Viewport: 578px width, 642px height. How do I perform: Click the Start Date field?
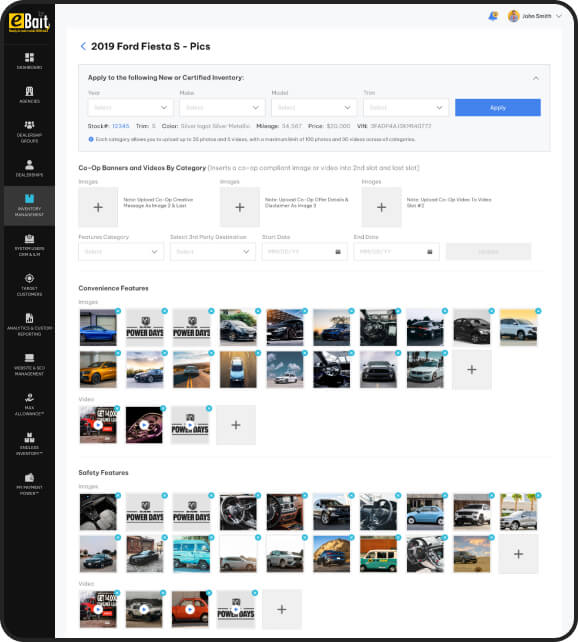[305, 251]
